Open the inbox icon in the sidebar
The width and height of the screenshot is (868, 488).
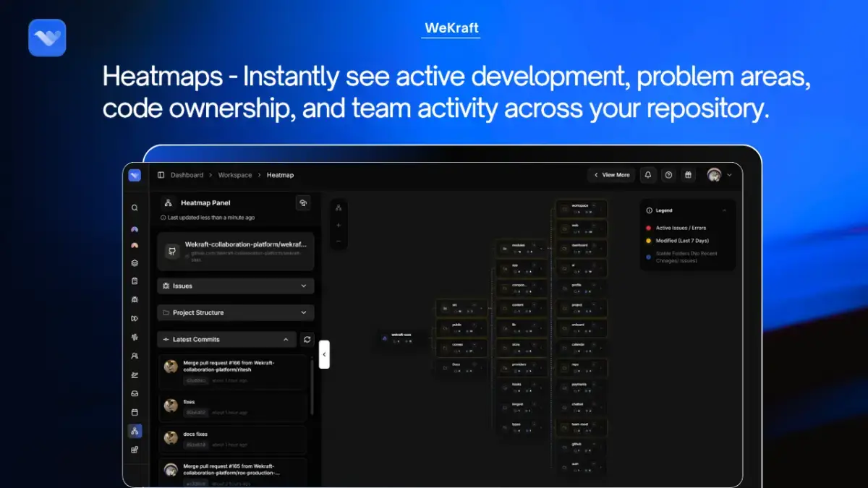point(135,393)
